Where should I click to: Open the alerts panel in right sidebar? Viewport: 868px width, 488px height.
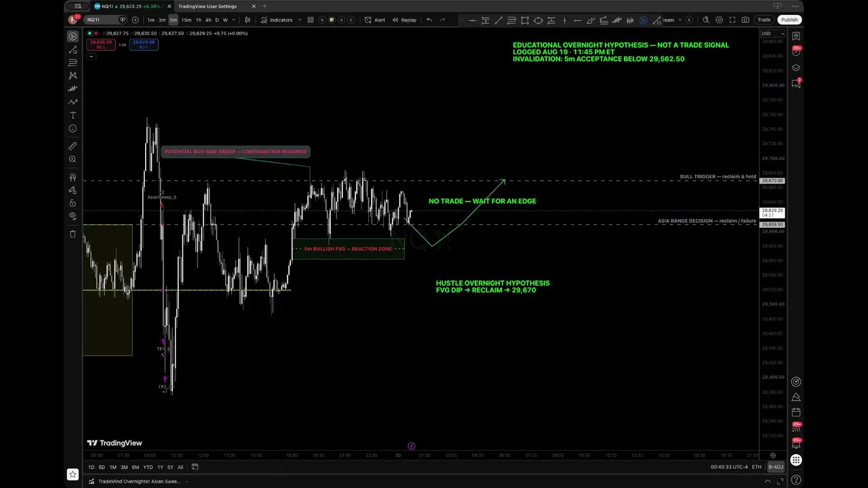coord(796,52)
